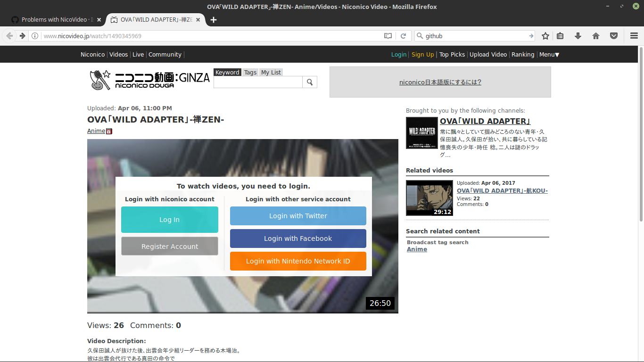
Task: Click Login with Facebook button
Action: [x=298, y=239]
